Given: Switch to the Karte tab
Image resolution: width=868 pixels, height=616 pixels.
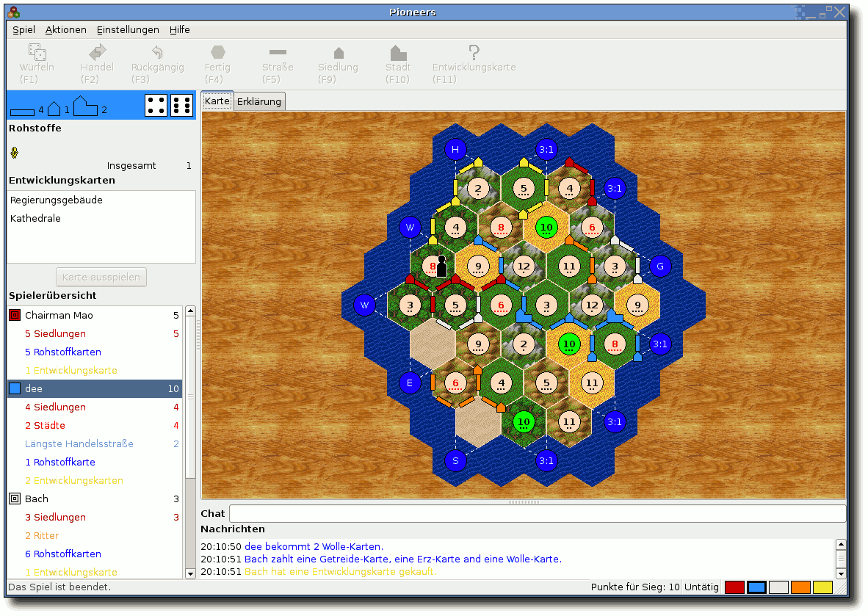Looking at the screenshot, I should 217,101.
